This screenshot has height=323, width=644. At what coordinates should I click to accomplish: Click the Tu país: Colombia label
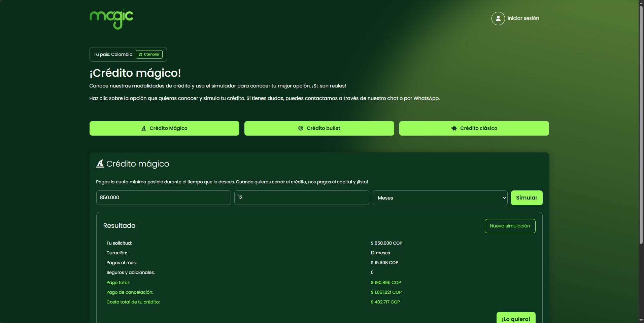point(113,55)
